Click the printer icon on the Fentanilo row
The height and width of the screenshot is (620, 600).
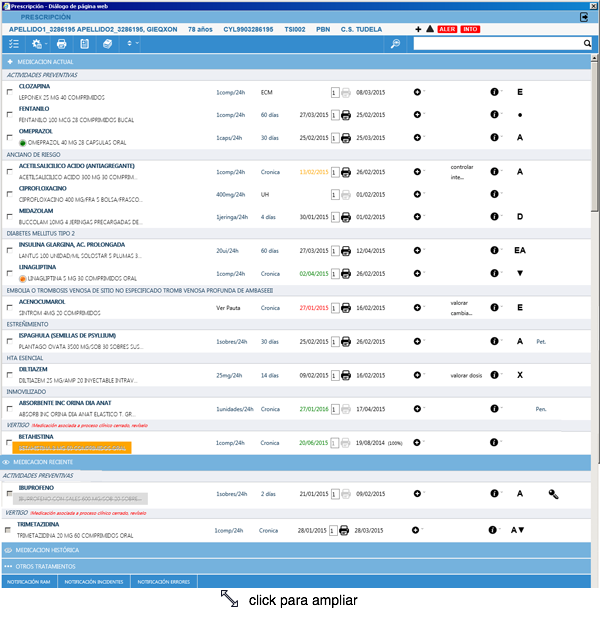346,115
